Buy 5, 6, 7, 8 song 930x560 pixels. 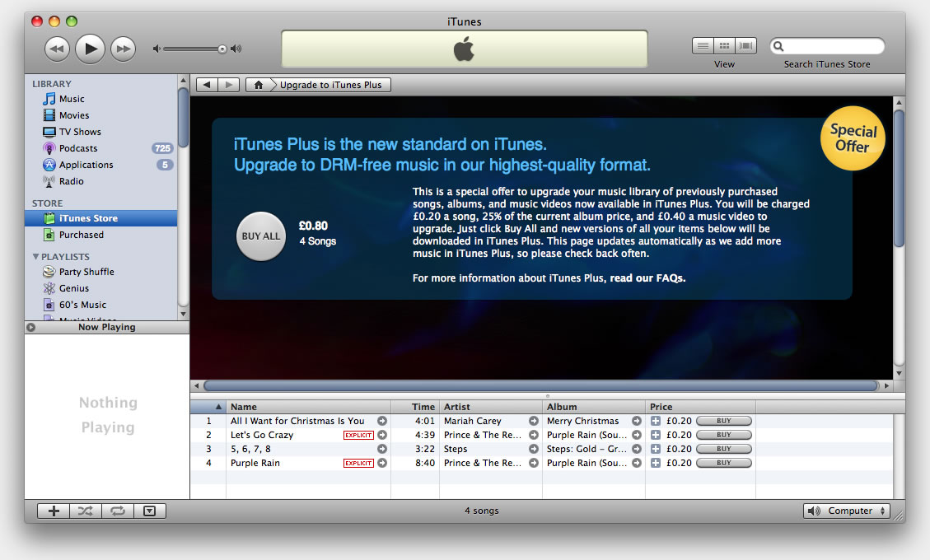(723, 449)
